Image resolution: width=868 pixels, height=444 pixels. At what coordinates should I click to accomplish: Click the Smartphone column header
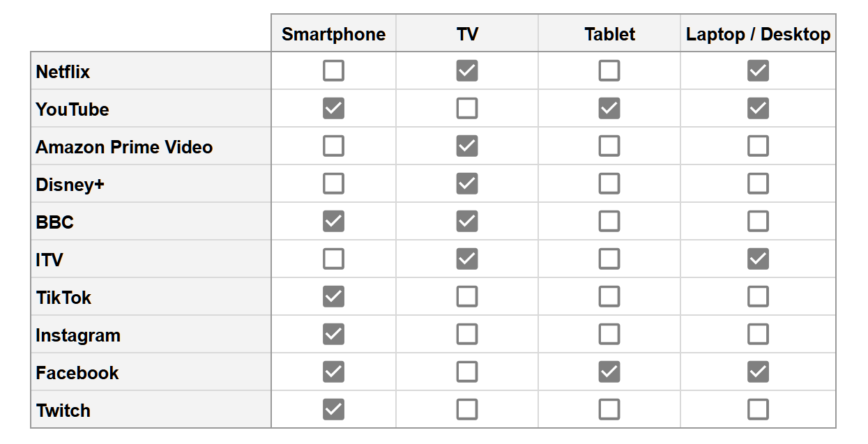pos(333,34)
